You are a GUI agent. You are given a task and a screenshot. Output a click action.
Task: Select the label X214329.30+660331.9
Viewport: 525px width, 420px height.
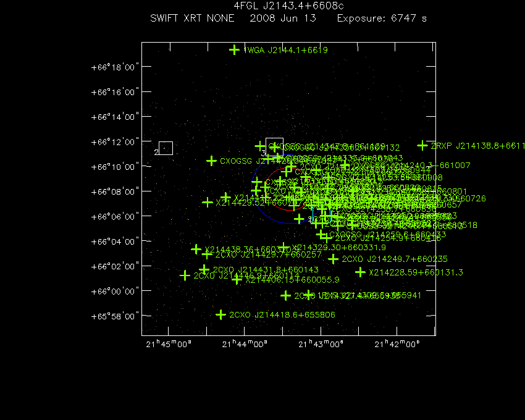(x=339, y=248)
